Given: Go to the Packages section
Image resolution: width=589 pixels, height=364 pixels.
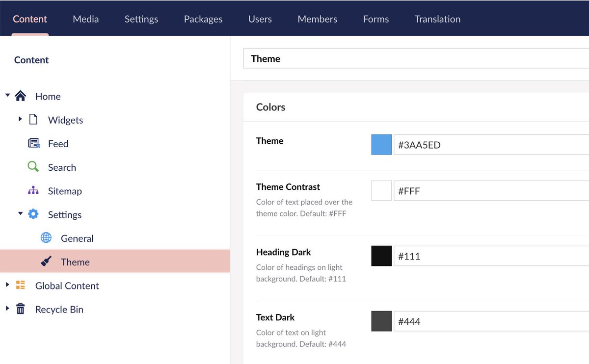Looking at the screenshot, I should point(203,19).
